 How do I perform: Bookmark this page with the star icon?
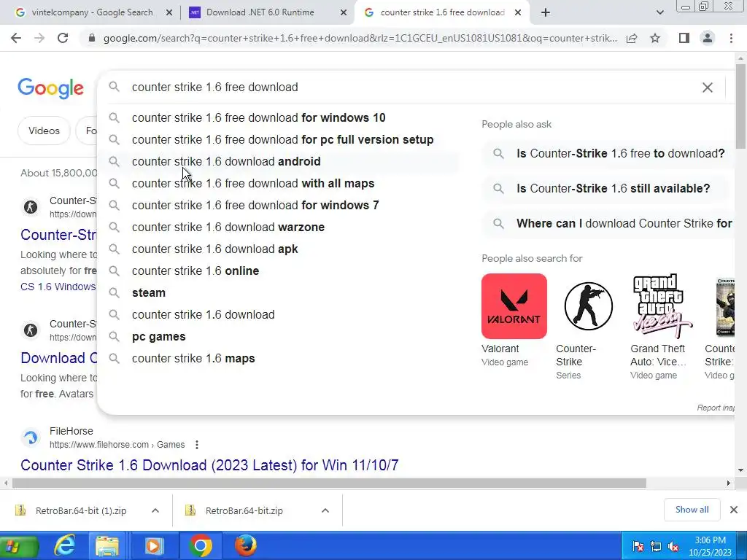(655, 38)
